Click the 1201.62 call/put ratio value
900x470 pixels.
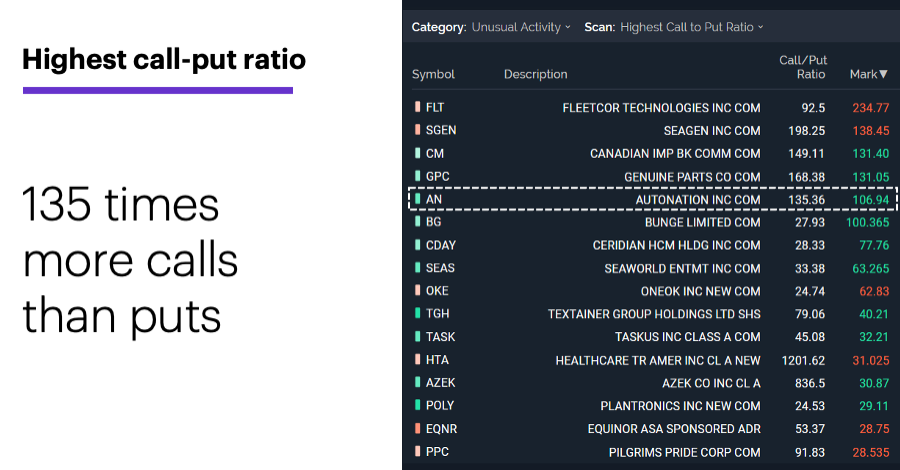click(803, 360)
